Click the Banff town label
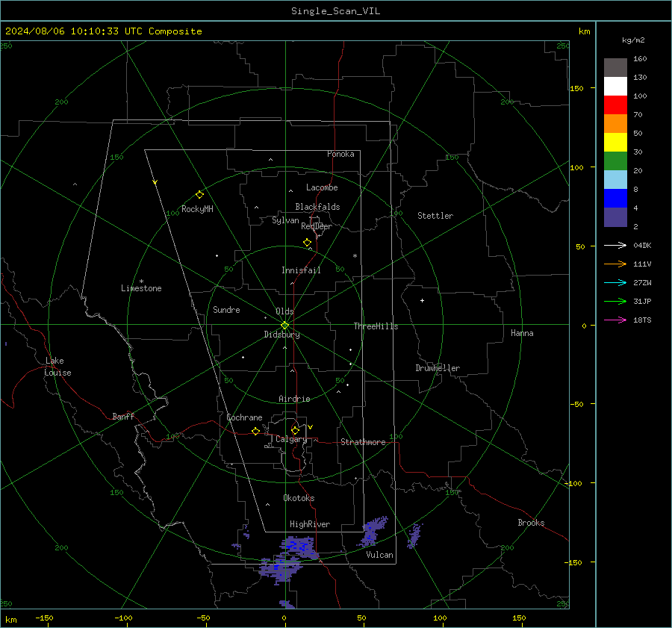672x628 pixels. [123, 416]
